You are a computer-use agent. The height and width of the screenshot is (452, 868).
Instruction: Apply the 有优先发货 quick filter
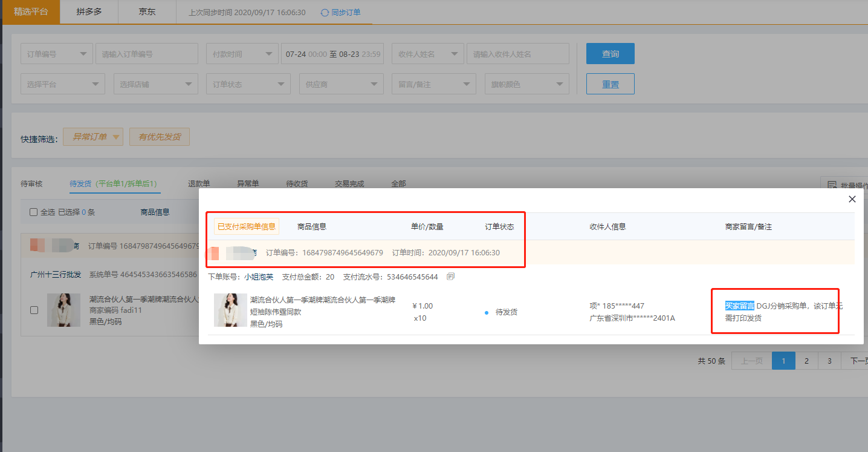160,137
